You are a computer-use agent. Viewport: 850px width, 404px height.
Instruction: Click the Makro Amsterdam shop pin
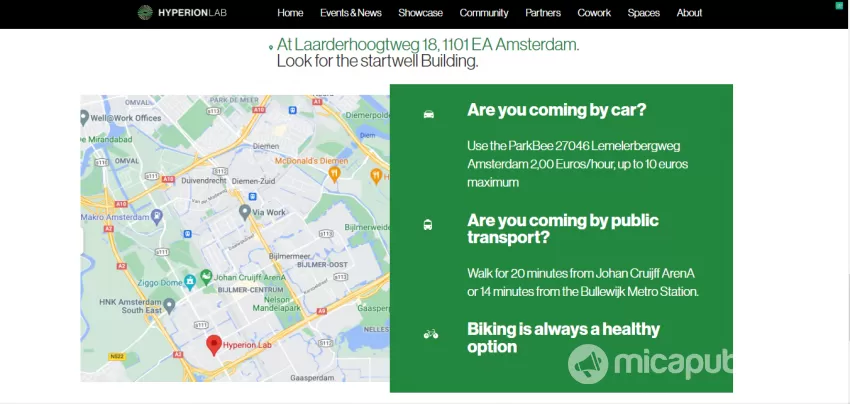click(x=157, y=217)
